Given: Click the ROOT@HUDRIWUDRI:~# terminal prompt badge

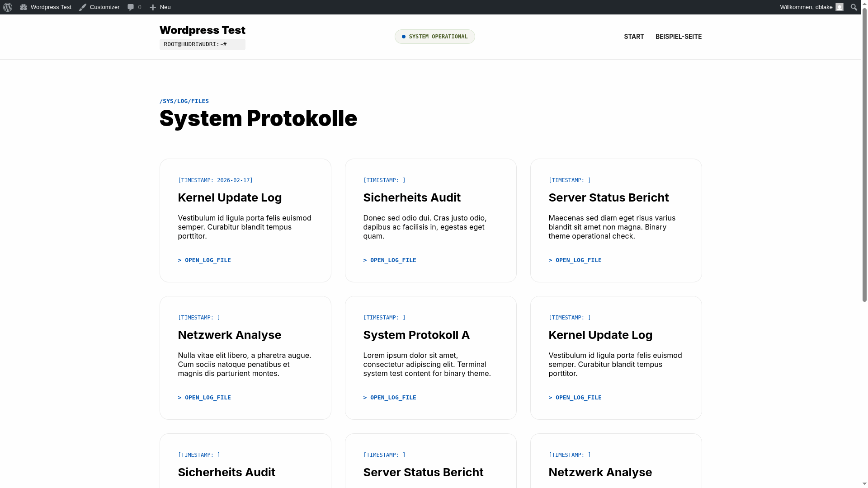Looking at the screenshot, I should [x=202, y=44].
